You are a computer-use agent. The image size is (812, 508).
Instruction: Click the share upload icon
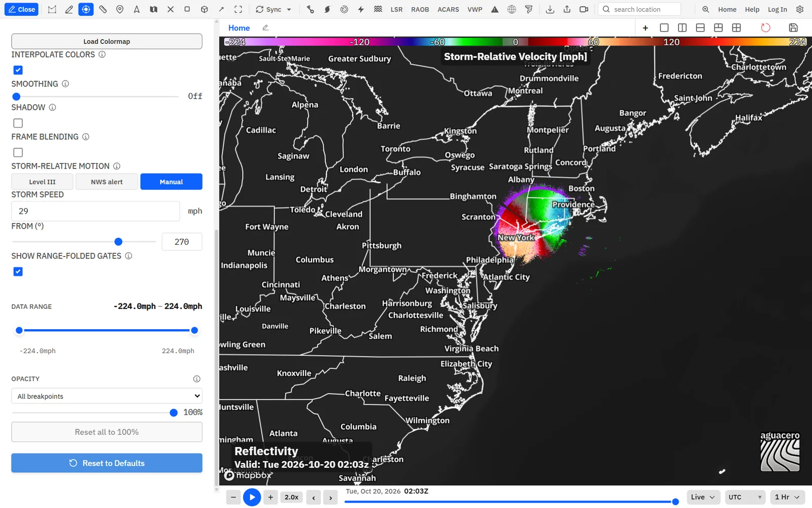(x=567, y=9)
